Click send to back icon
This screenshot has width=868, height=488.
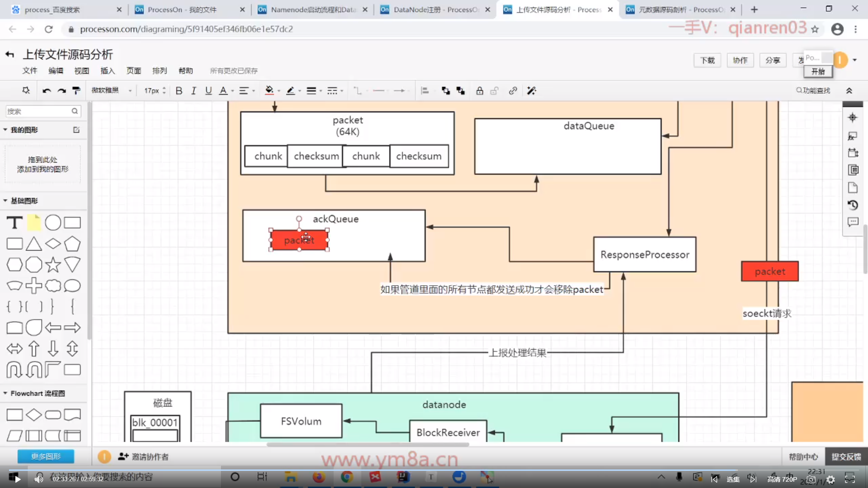(461, 91)
